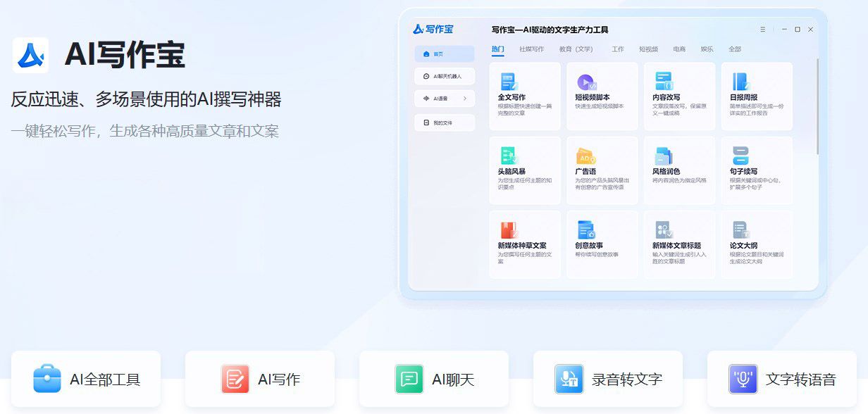Screen dimensions: 868x414
Task: Click the 论文大纲 card title
Action: pos(744,246)
